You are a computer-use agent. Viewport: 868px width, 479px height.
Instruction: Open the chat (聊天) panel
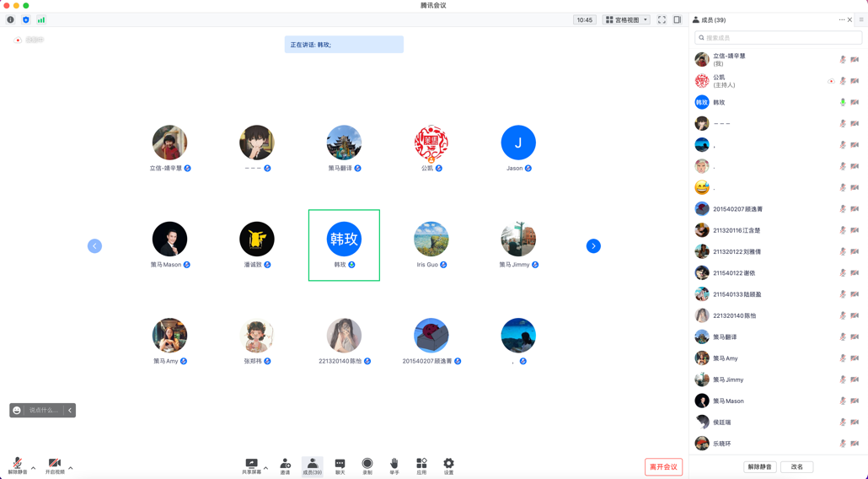coord(340,465)
